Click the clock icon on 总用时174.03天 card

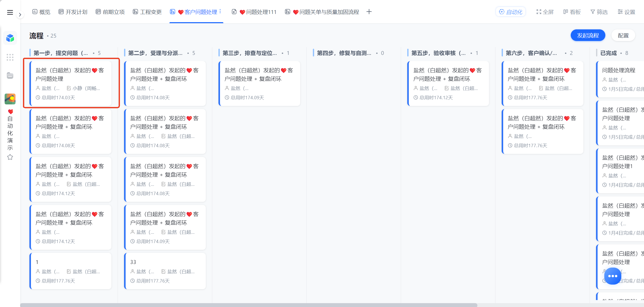coord(38,98)
